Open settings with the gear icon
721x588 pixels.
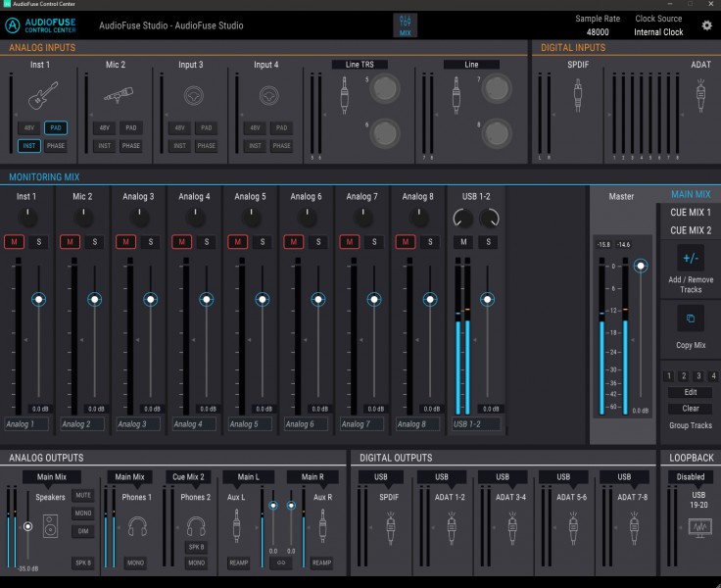[x=706, y=25]
